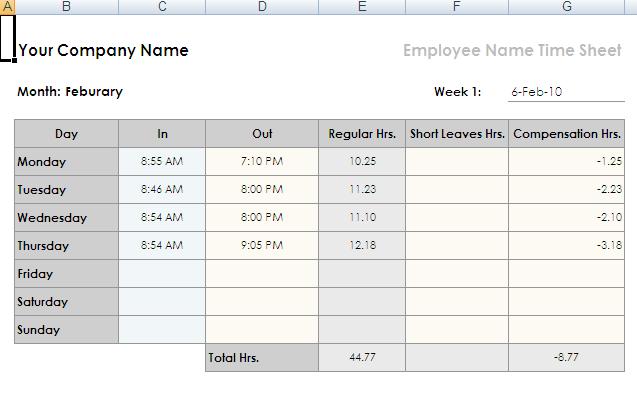Select compensation value -3.18
Viewport: 637px width, 393px height.
(x=567, y=246)
